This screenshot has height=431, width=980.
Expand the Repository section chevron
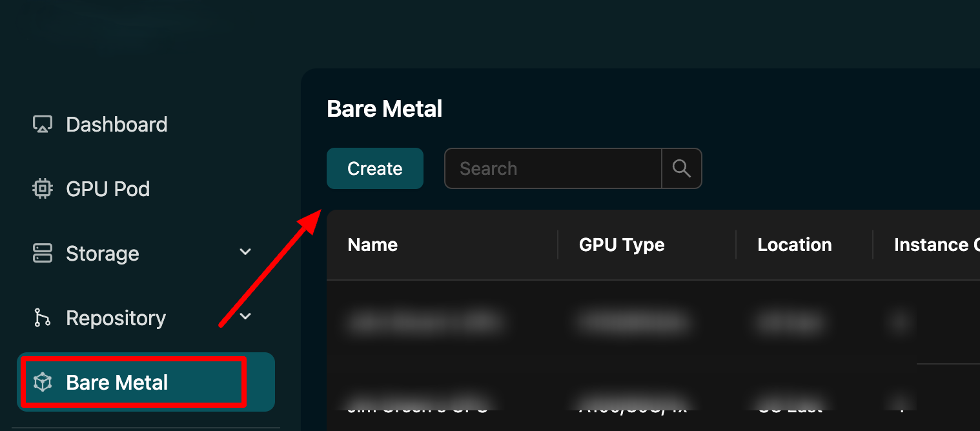click(245, 317)
